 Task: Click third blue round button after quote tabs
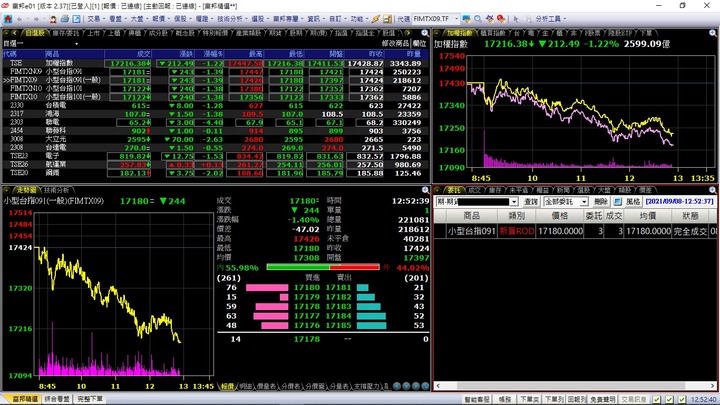pos(416,386)
